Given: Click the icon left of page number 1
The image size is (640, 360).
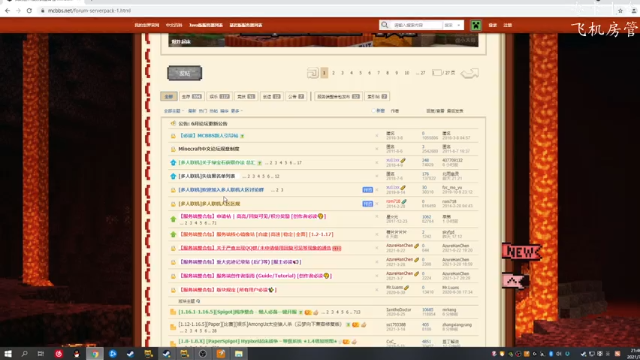Looking at the screenshot, I should click(x=313, y=73).
